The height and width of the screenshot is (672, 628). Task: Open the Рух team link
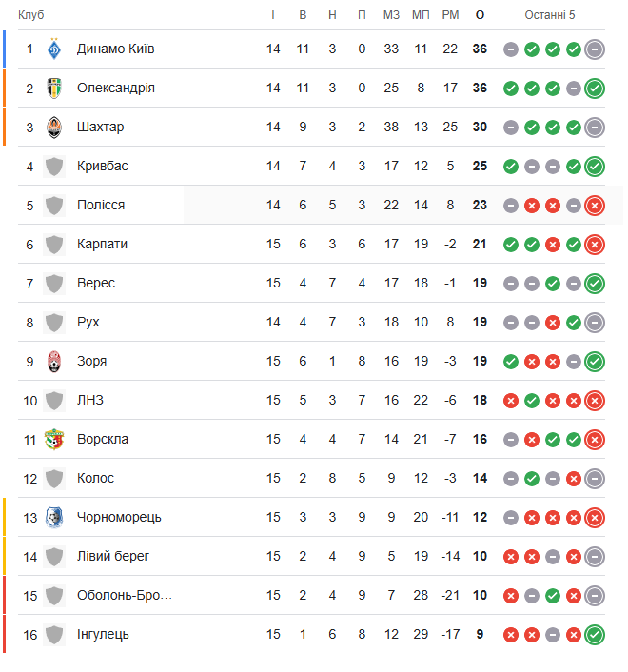[88, 322]
